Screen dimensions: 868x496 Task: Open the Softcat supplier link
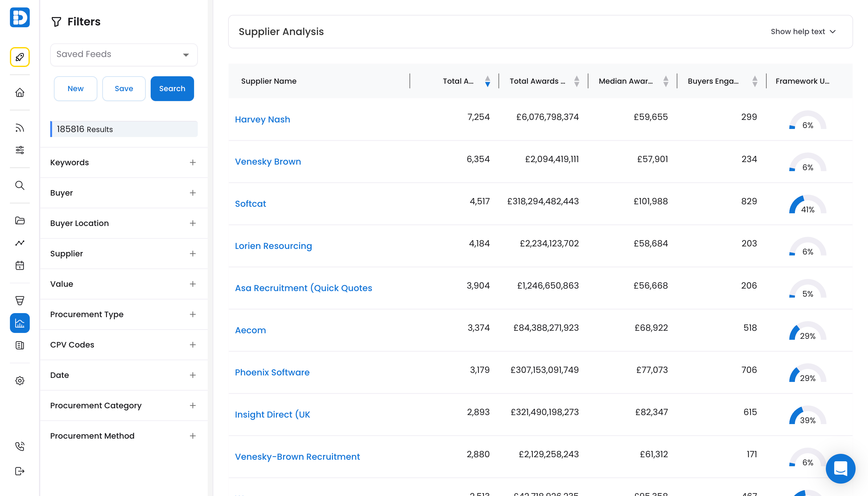point(250,203)
